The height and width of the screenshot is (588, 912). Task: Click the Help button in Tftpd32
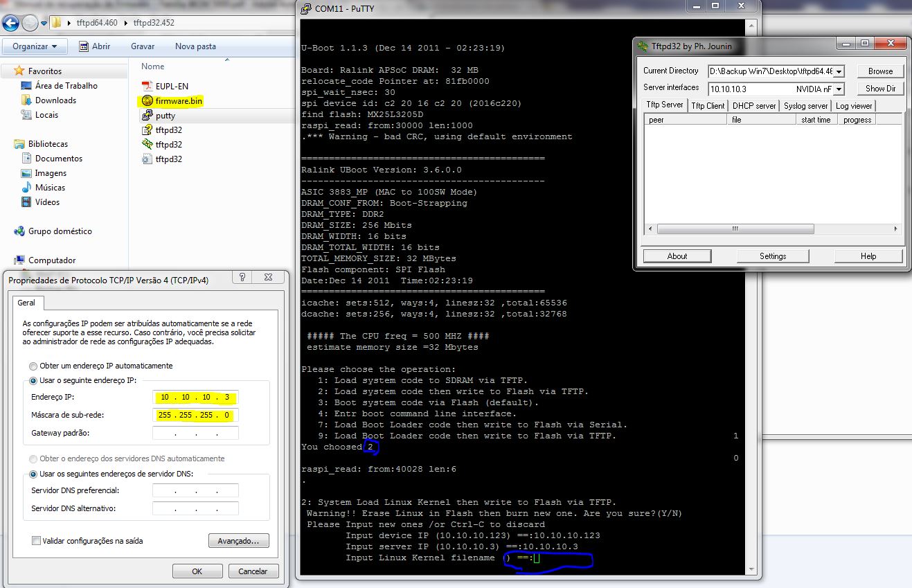(868, 256)
